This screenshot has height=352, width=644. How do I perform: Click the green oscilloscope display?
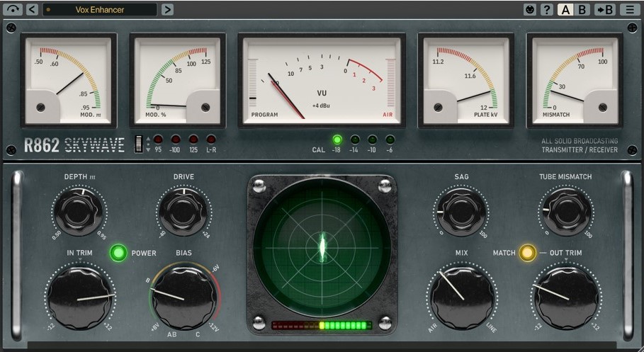(322, 248)
